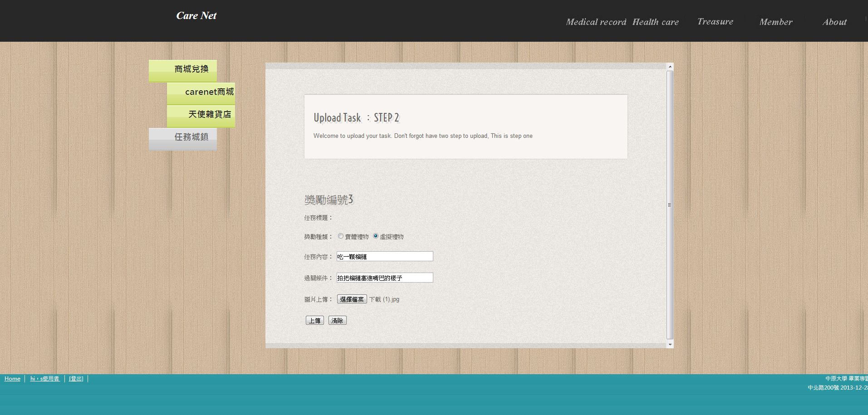Open the Medical record menu
Image resolution: width=868 pixels, height=415 pixels.
click(x=596, y=22)
